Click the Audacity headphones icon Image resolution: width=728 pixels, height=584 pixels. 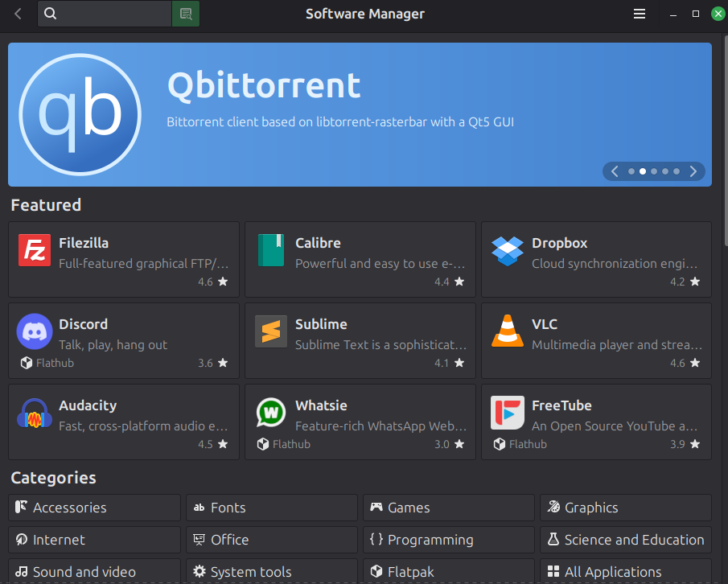[35, 413]
